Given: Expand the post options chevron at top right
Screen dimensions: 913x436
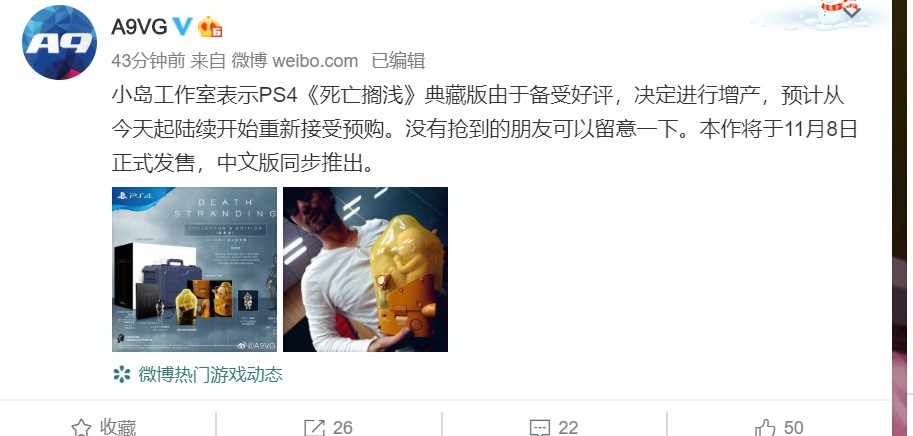Looking at the screenshot, I should [x=851, y=12].
